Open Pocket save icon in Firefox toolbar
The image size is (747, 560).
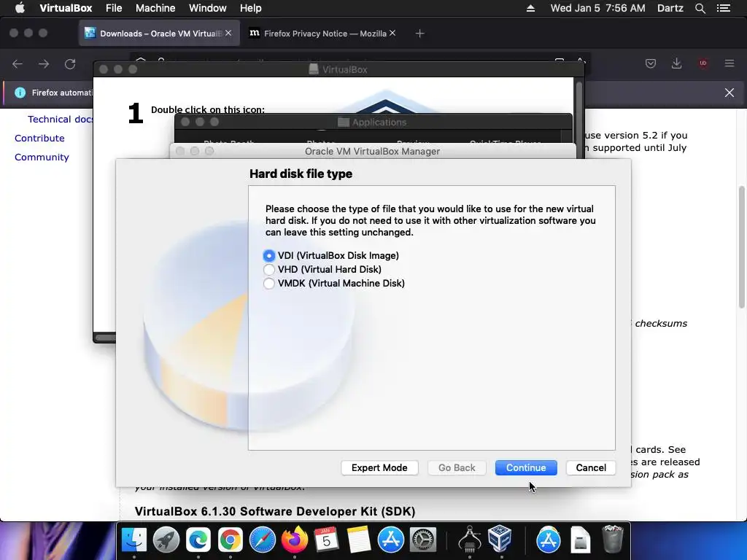pos(650,63)
